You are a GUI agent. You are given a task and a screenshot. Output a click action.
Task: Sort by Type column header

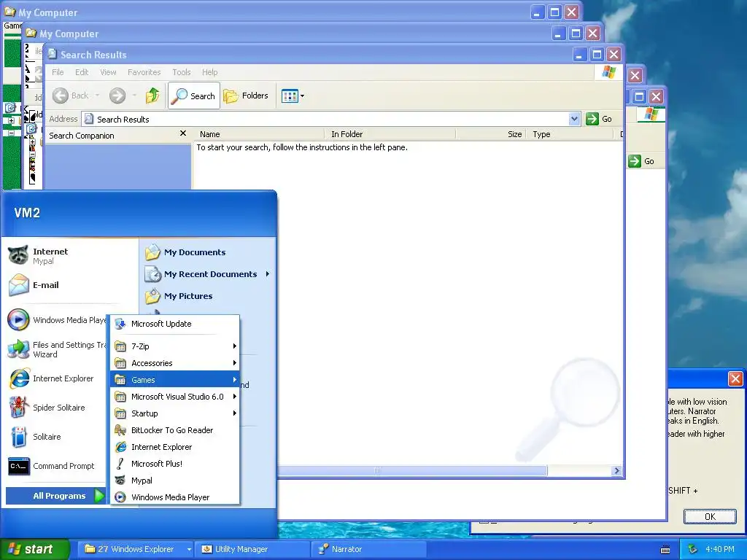[x=570, y=134]
